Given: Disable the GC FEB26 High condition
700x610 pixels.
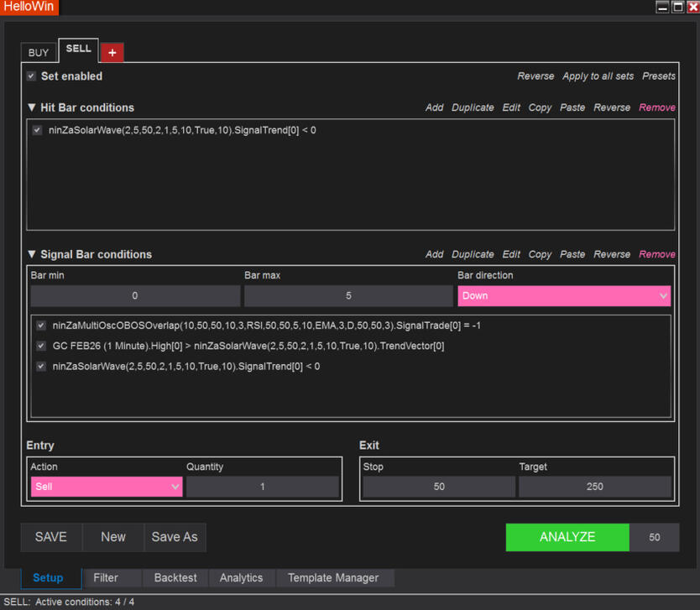Looking at the screenshot, I should click(x=41, y=346).
